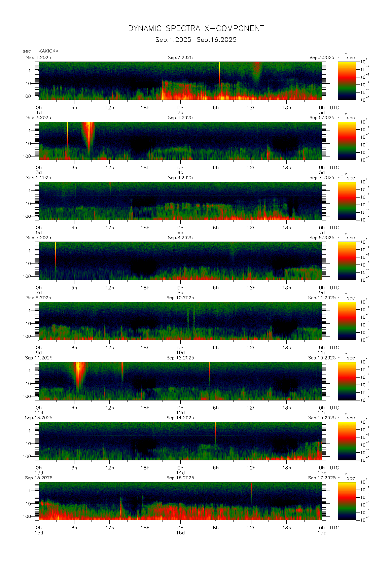Click the seventh spectrogram panel
392x565 pixels.
click(x=180, y=441)
